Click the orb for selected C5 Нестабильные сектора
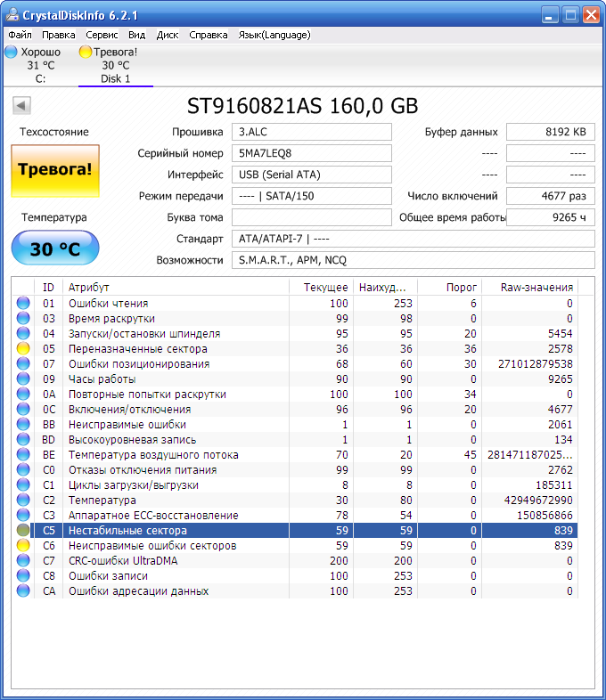 click(x=23, y=531)
